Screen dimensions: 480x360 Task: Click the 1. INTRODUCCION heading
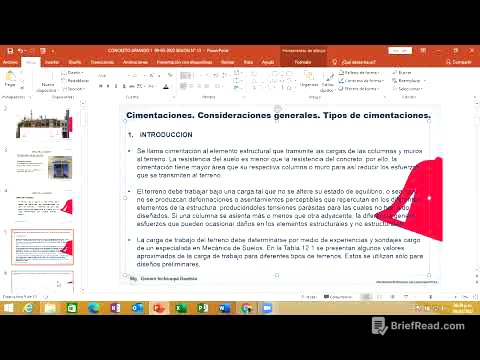pos(160,135)
